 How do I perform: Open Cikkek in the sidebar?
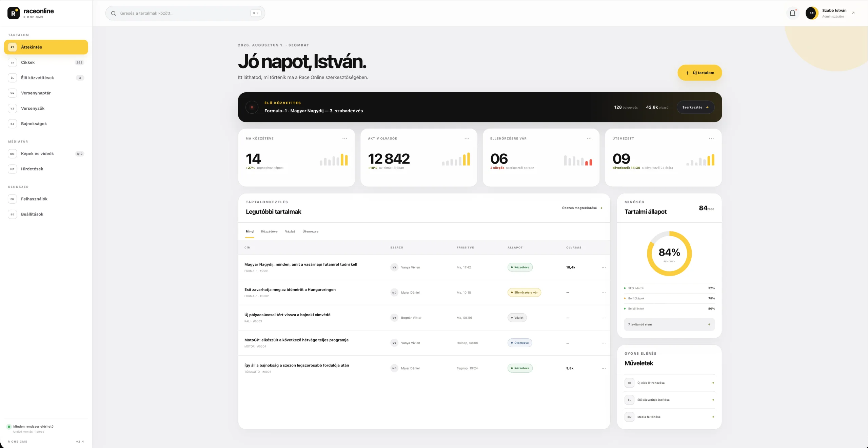point(46,62)
